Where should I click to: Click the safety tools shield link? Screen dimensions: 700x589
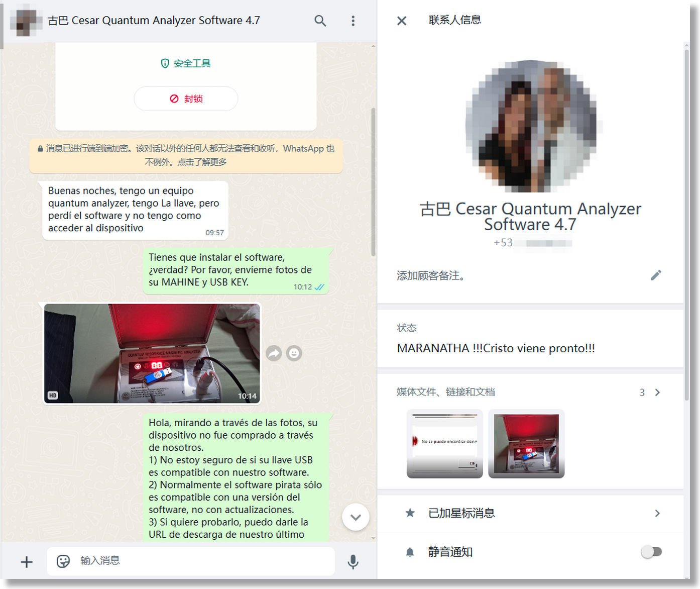tap(186, 63)
